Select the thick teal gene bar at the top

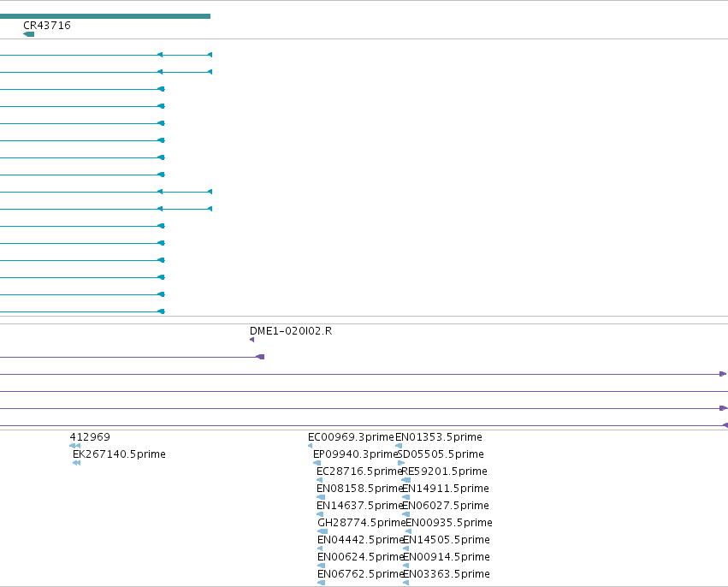(x=105, y=16)
